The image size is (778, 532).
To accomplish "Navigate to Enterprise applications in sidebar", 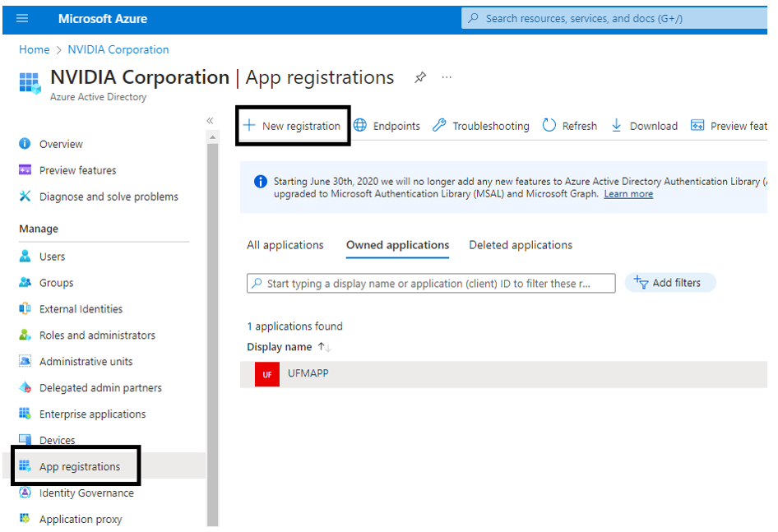I will (x=92, y=414).
